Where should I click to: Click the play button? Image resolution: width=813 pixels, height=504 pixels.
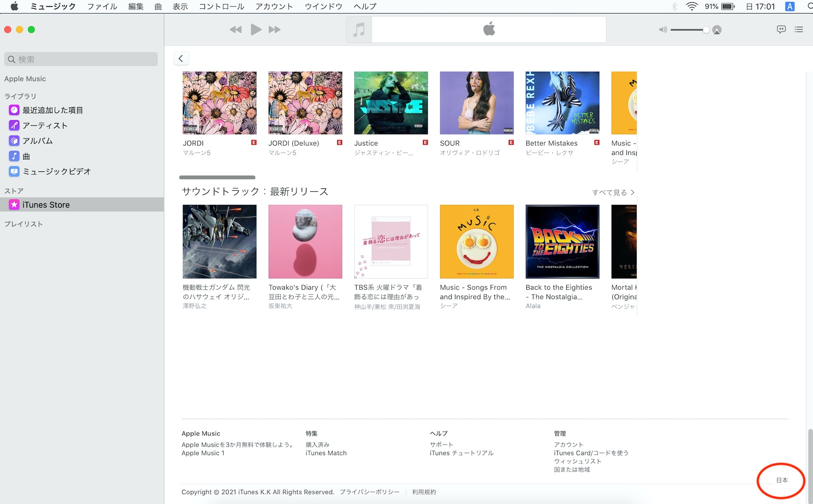(256, 30)
